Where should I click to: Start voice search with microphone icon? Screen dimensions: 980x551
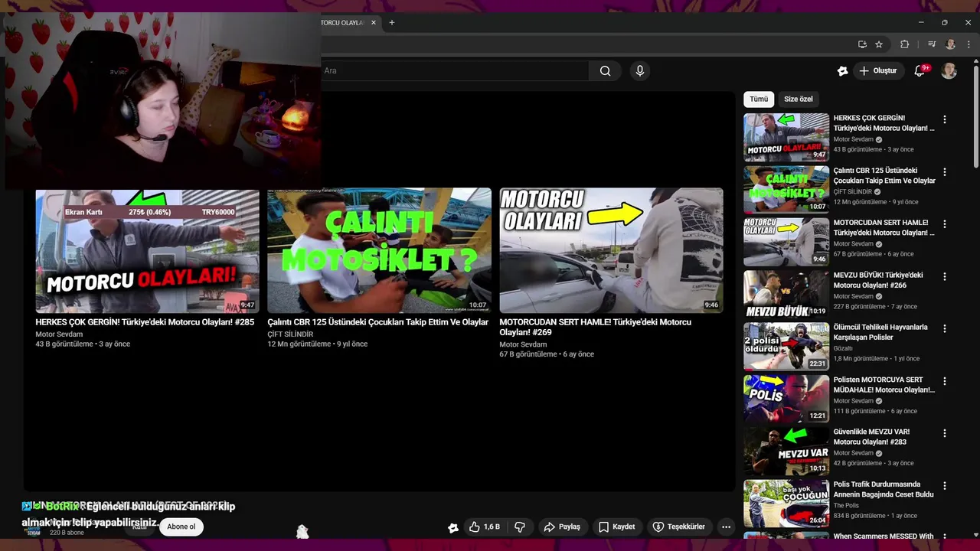[x=640, y=71]
